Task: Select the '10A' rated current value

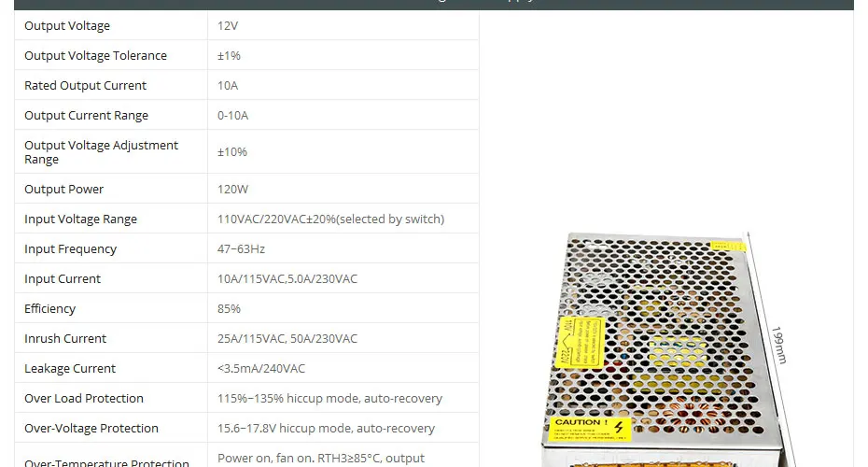Action: point(228,85)
